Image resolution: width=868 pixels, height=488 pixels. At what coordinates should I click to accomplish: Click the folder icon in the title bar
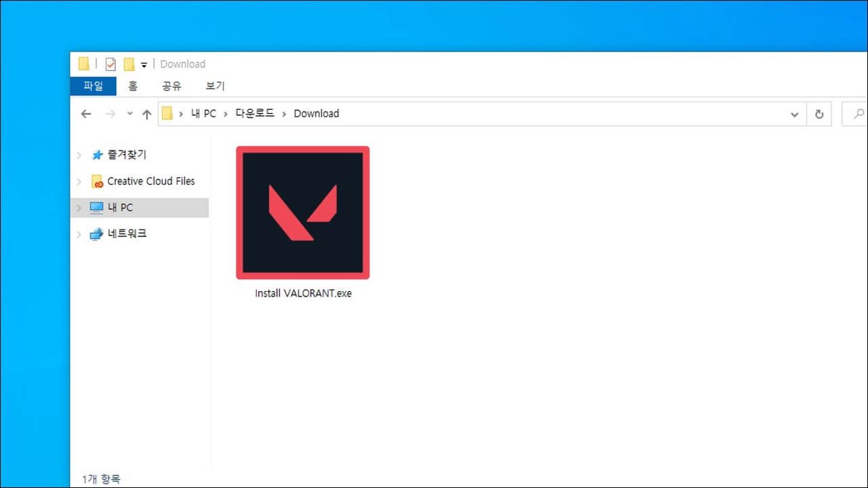tap(84, 64)
